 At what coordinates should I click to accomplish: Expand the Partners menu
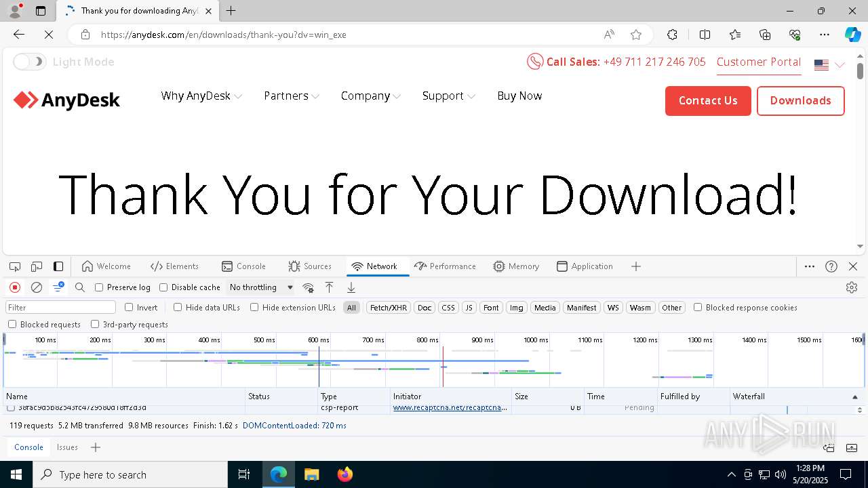(x=292, y=96)
